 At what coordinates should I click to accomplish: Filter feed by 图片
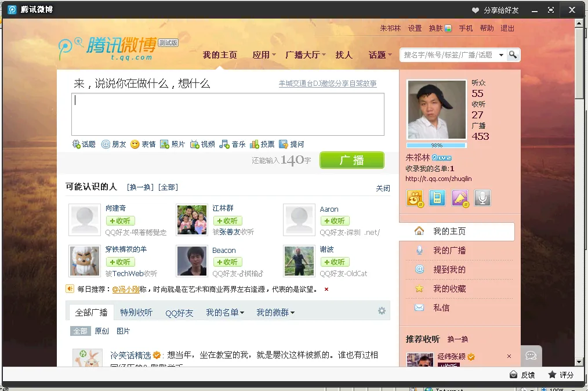[x=123, y=331]
